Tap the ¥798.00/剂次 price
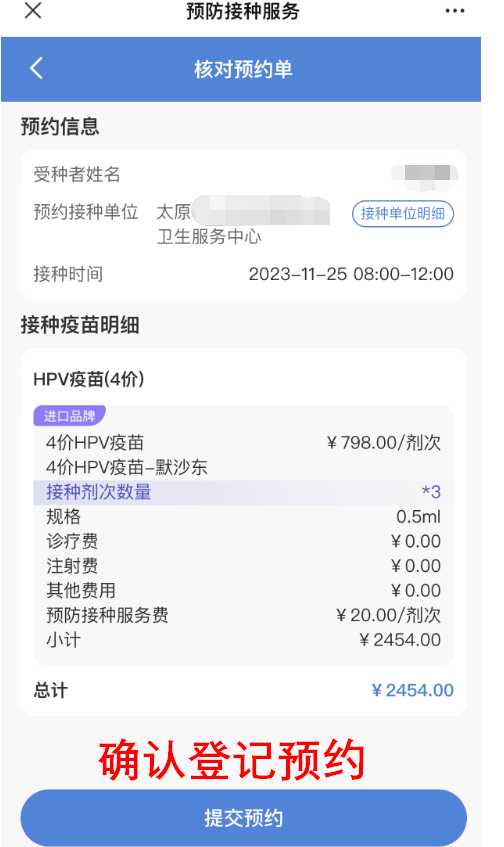The height and width of the screenshot is (847, 504). coord(384,443)
